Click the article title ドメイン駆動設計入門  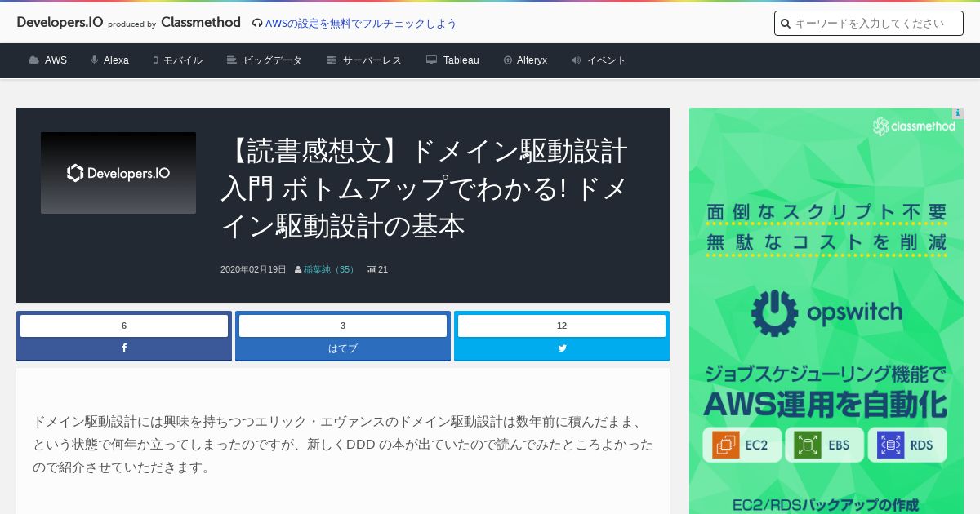[425, 188]
